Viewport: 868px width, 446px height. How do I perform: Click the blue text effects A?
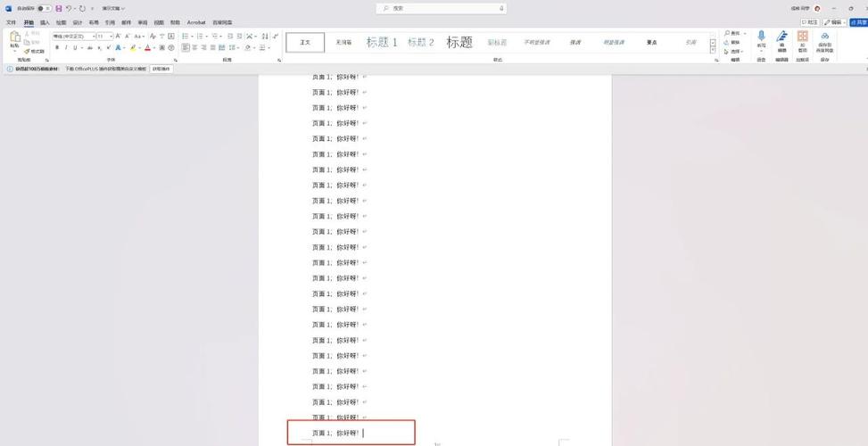[118, 48]
